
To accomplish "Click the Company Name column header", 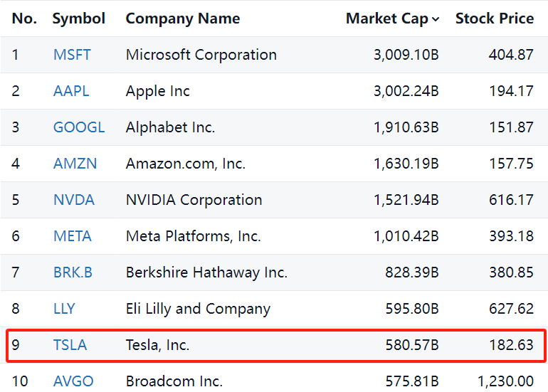I will click(182, 18).
